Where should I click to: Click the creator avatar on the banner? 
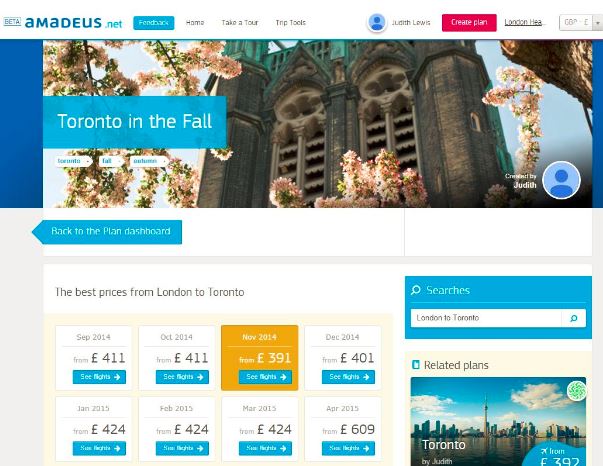coord(561,180)
